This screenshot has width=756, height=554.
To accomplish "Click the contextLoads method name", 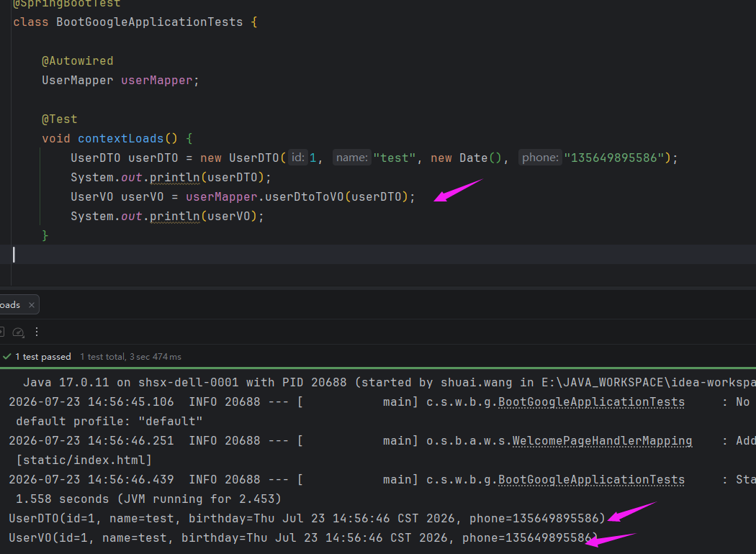I will (x=120, y=139).
